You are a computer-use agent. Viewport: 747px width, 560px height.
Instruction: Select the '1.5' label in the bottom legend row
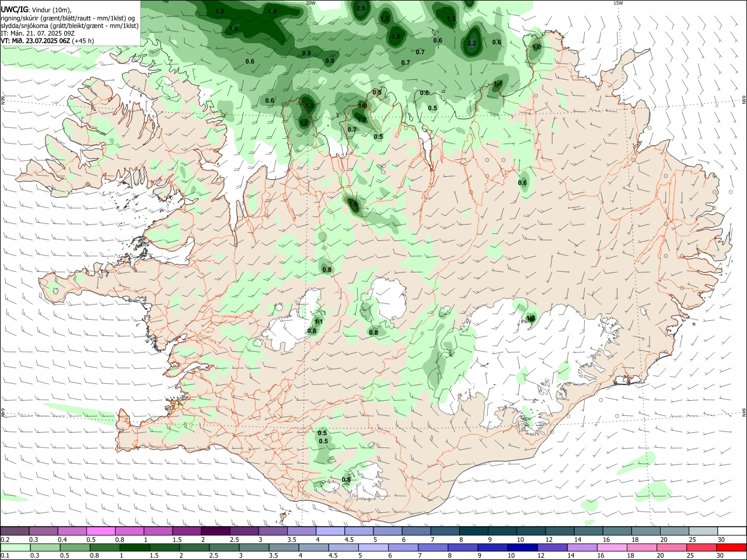(x=154, y=555)
